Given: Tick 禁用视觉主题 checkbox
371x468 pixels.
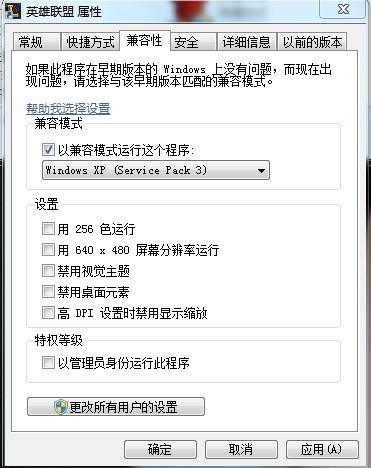Looking at the screenshot, I should (48, 271).
